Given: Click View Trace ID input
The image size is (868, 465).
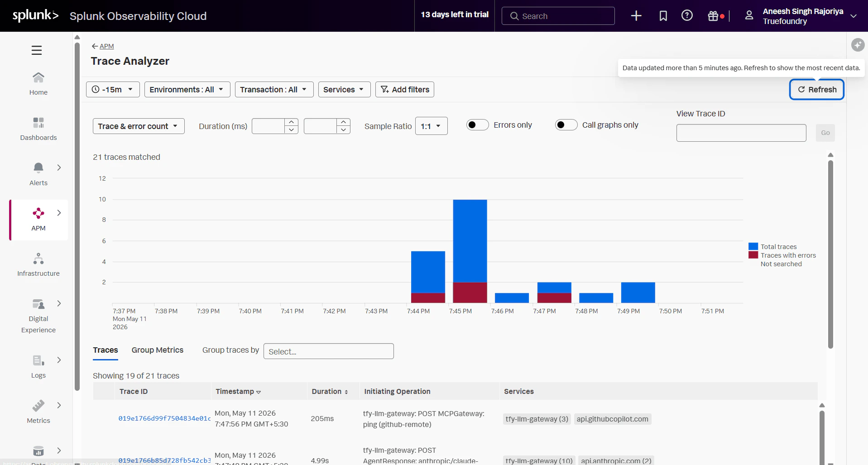Looking at the screenshot, I should (741, 133).
